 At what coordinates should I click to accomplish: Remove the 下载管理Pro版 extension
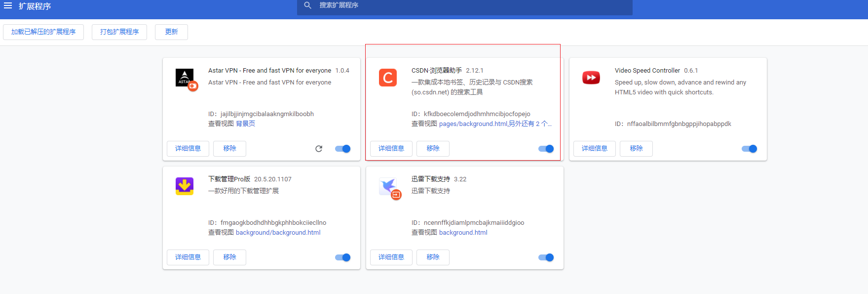tap(229, 257)
